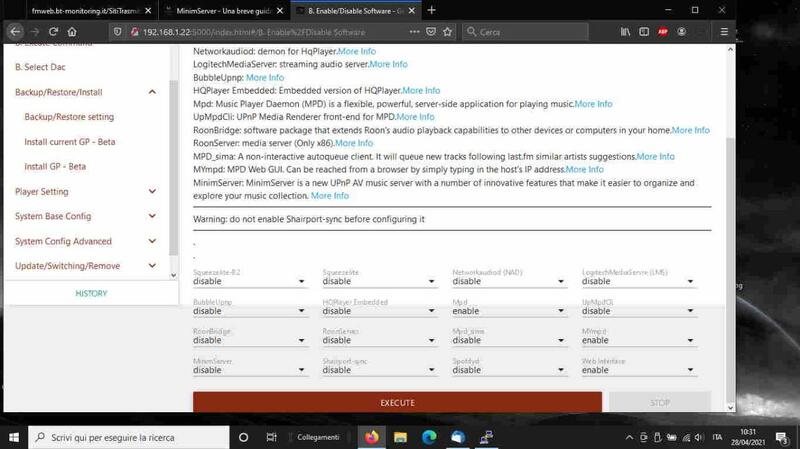Open Firefox from the Windows taskbar
The image size is (800, 449).
point(373,437)
